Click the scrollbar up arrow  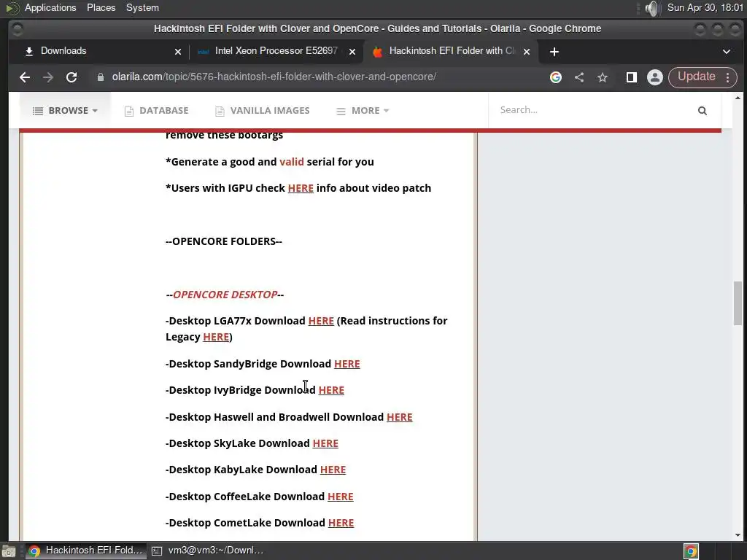(x=738, y=98)
